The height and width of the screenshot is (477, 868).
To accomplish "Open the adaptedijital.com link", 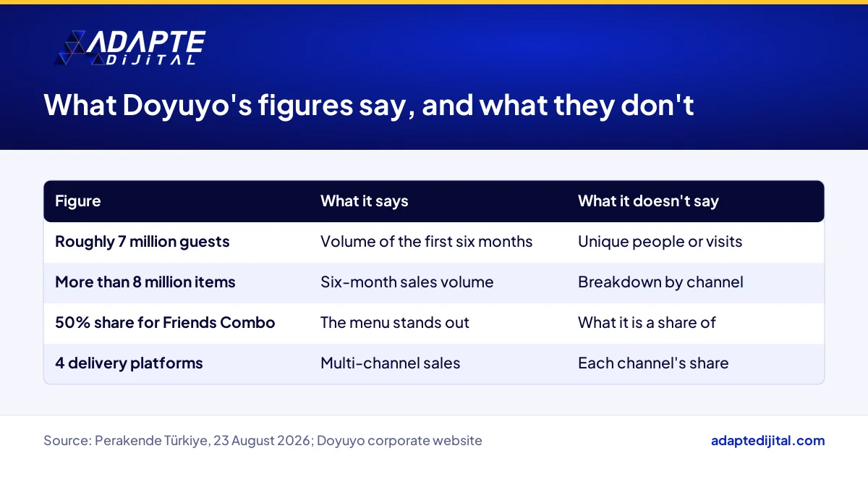I will (x=767, y=441).
